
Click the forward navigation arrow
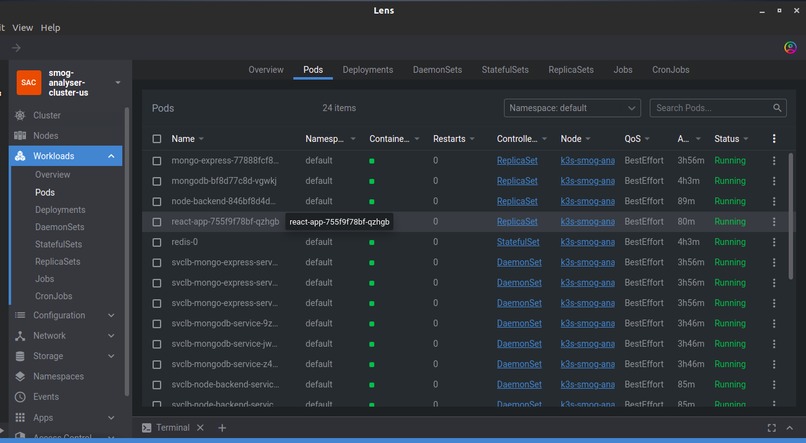[16, 48]
